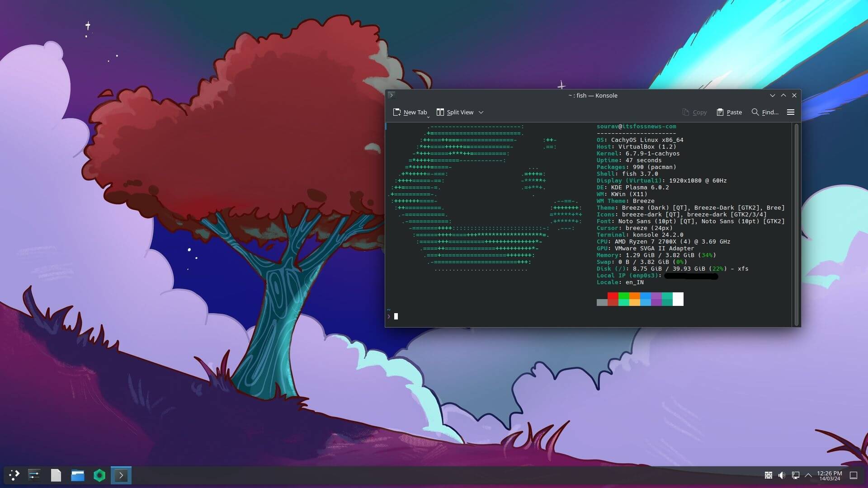This screenshot has height=488, width=868.
Task: Click the green swatch in the fastfetch palette
Action: click(623, 299)
